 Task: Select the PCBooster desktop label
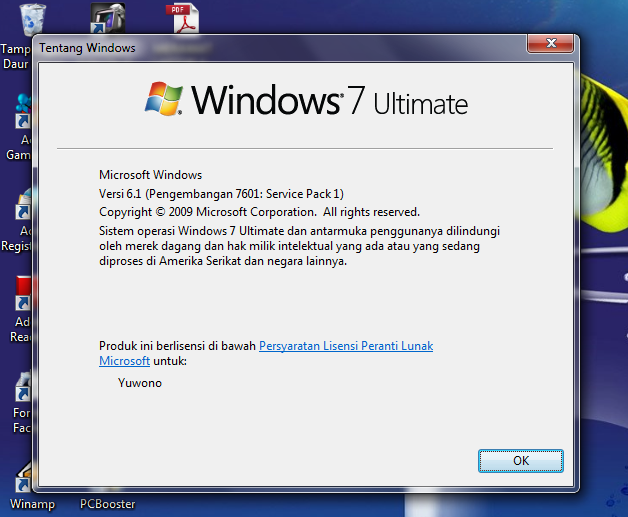point(107,504)
